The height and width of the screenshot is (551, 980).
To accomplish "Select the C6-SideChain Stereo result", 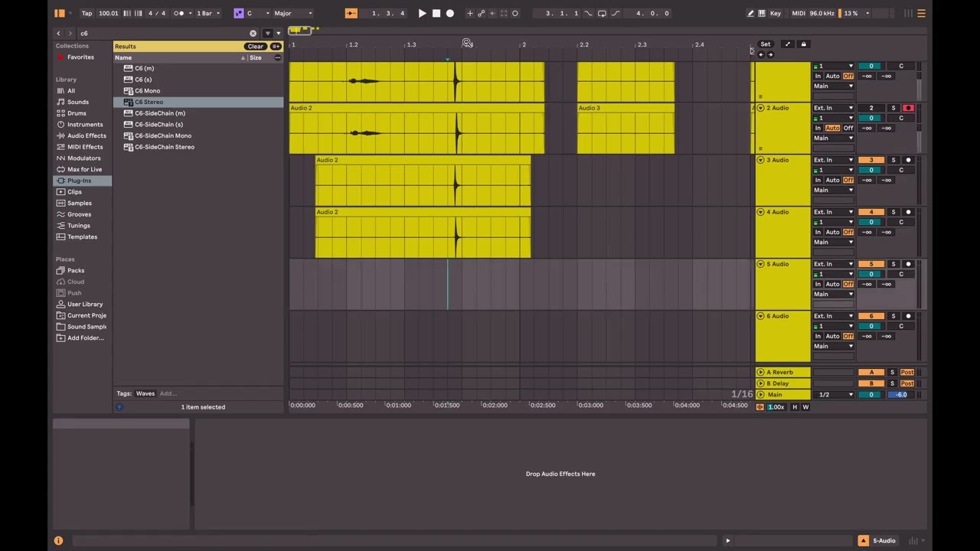I will click(x=165, y=147).
